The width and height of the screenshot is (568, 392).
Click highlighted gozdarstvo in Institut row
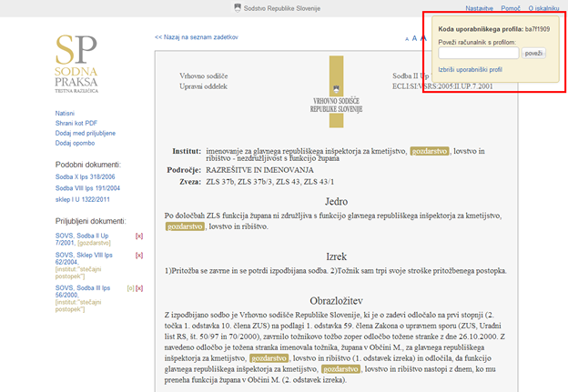pyautogui.click(x=430, y=151)
